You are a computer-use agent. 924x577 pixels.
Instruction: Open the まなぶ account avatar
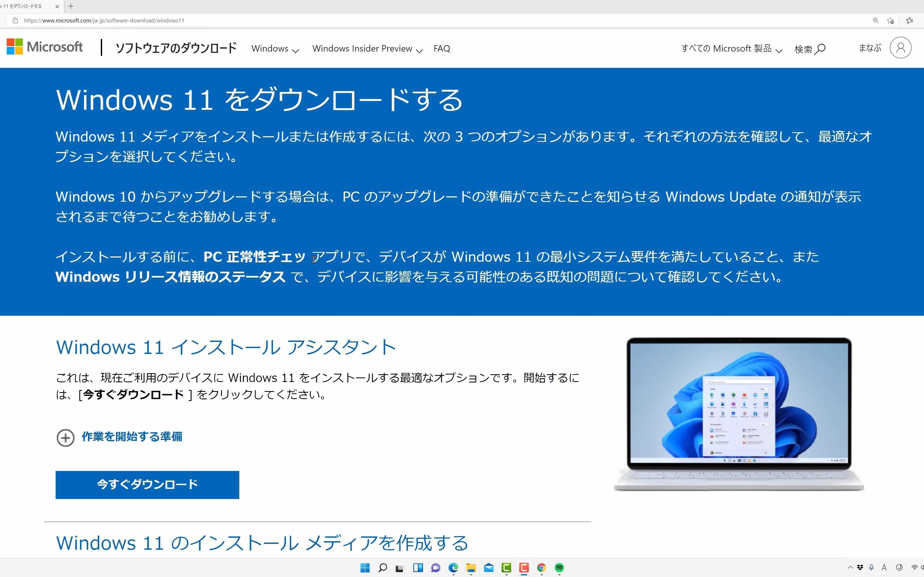900,47
